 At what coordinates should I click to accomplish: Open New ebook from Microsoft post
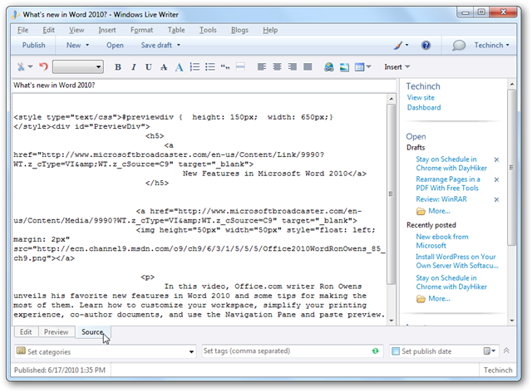pos(442,241)
